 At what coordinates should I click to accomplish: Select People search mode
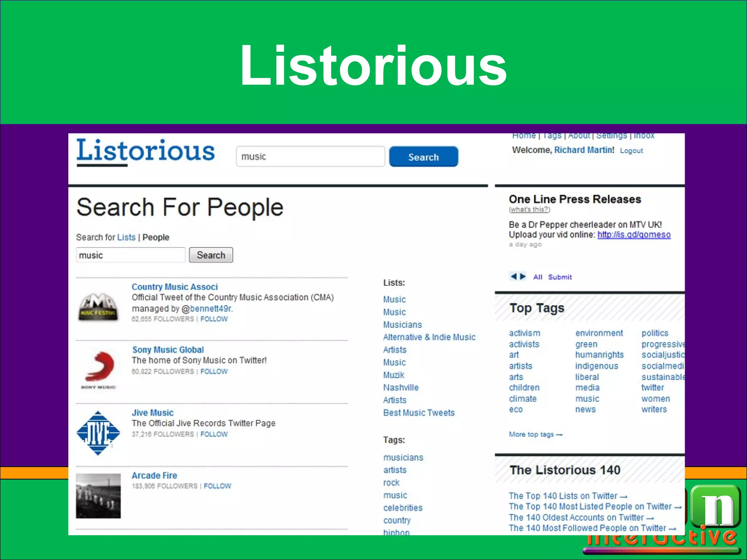click(156, 237)
